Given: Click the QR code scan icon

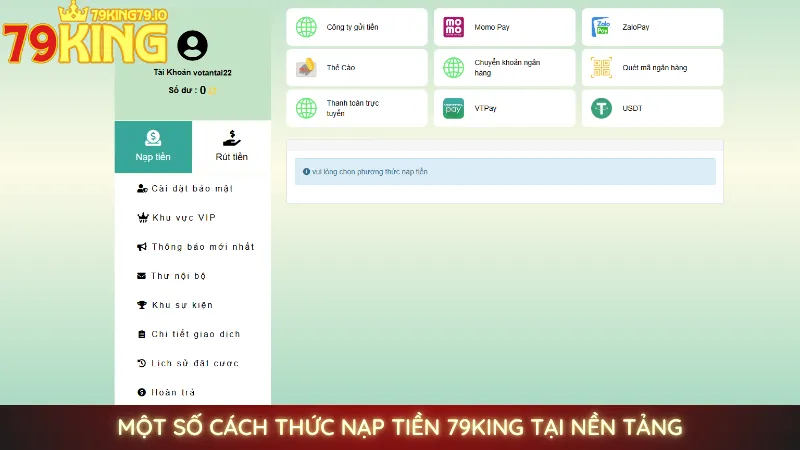Looking at the screenshot, I should click(602, 67).
